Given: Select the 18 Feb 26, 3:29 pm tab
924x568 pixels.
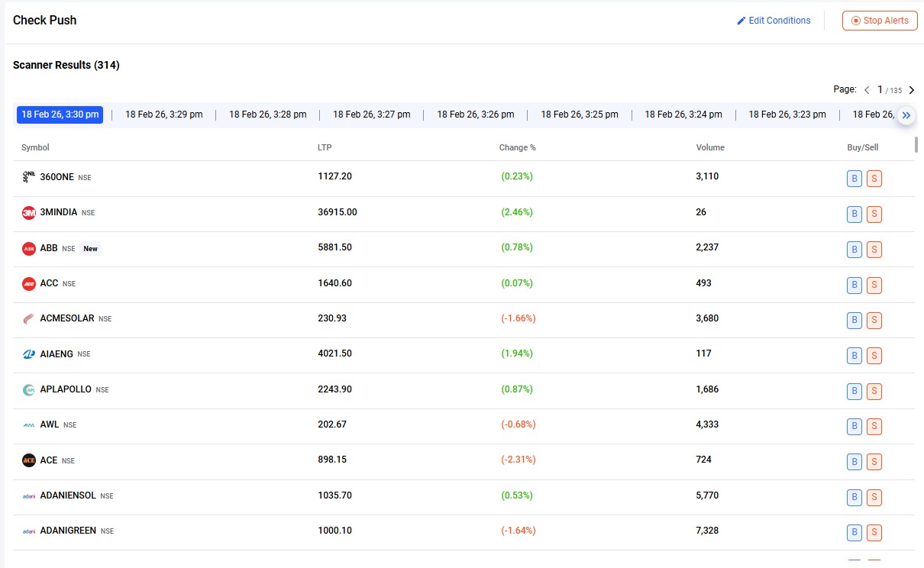Looking at the screenshot, I should click(x=164, y=115).
